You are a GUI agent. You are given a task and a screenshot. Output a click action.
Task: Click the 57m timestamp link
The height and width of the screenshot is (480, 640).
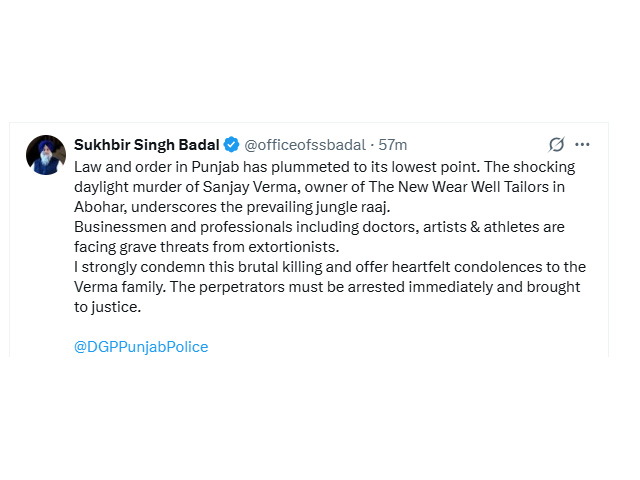pyautogui.click(x=393, y=145)
